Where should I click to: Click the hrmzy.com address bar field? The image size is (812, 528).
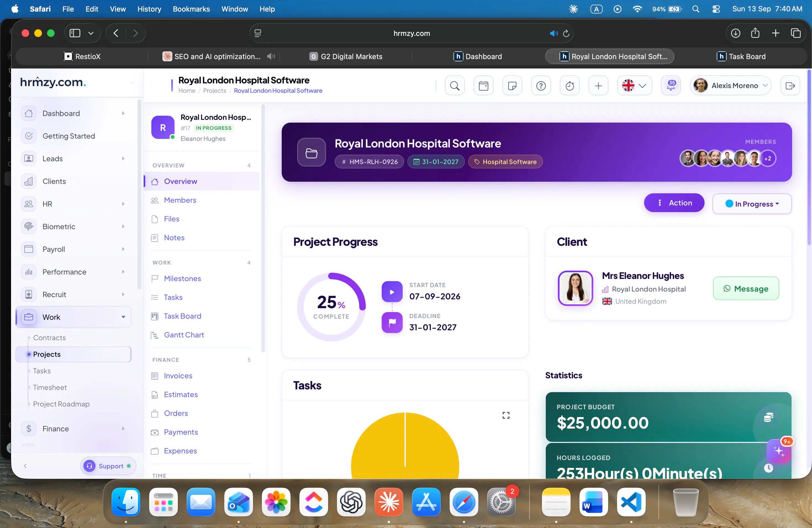(x=412, y=33)
